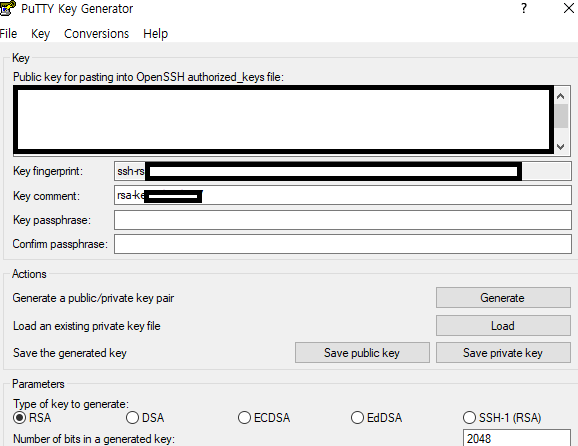Screen dimensions: 578x446
Task: Open the File menu
Action: click(8, 34)
